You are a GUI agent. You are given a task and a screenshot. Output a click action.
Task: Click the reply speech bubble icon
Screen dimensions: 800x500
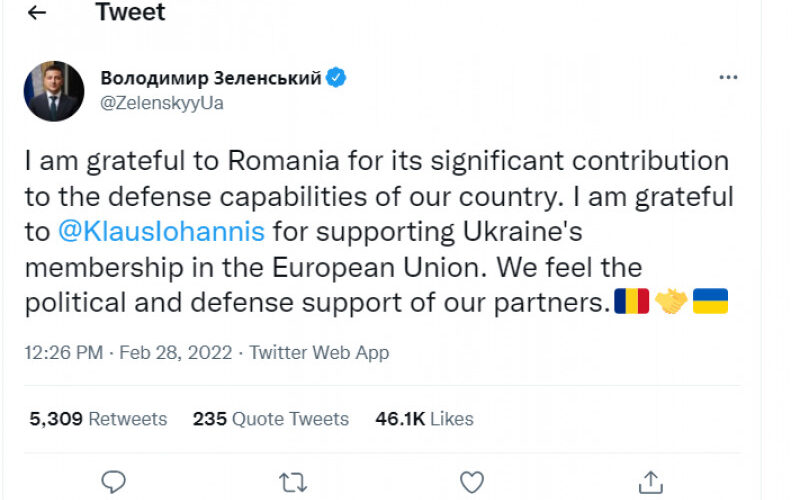114,482
